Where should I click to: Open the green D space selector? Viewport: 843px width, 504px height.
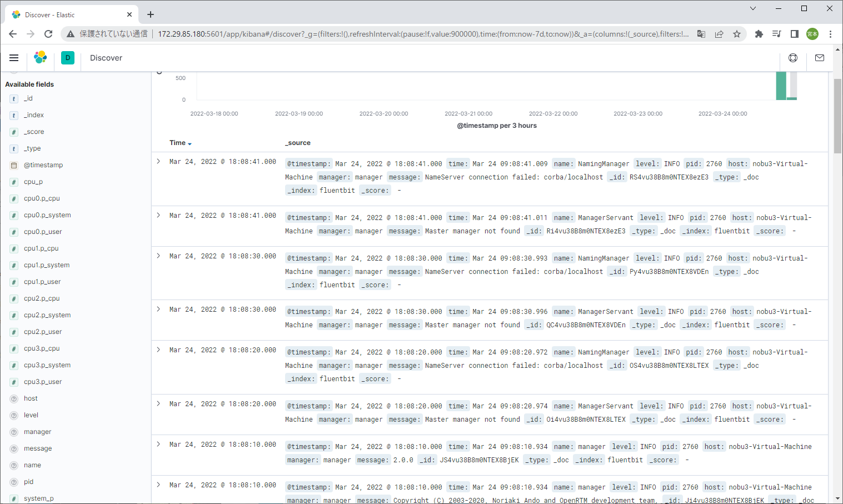tap(68, 58)
